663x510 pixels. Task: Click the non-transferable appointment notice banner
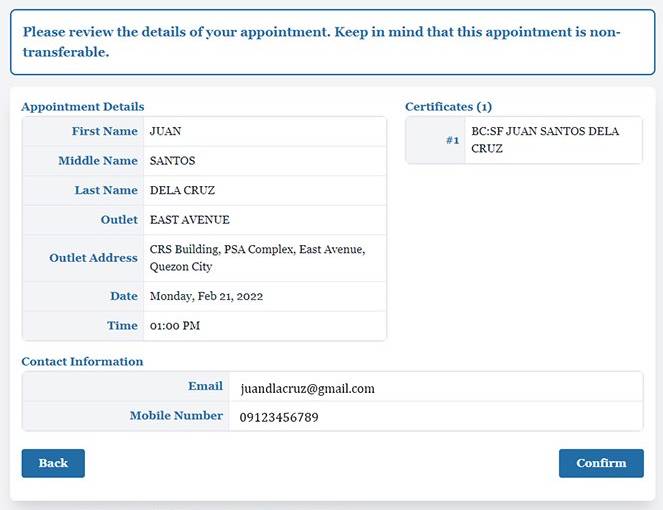331,42
